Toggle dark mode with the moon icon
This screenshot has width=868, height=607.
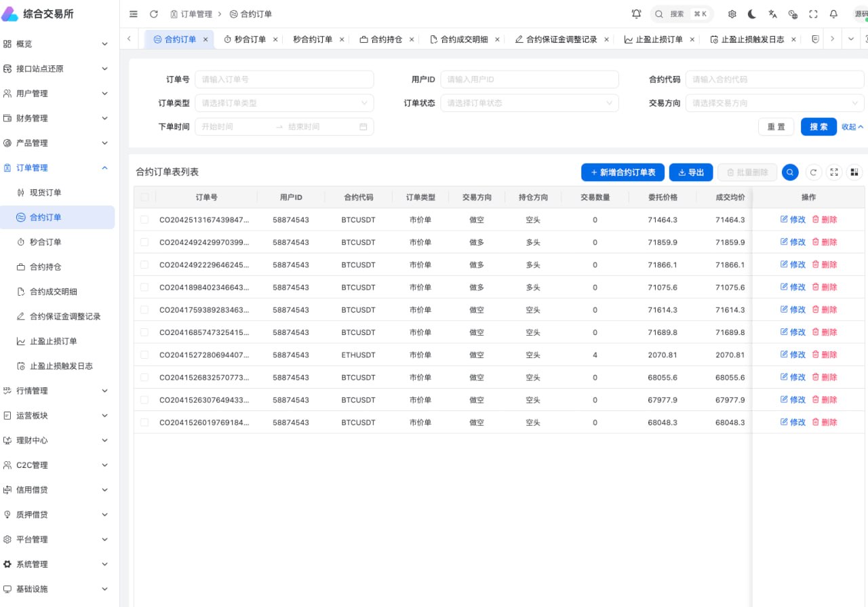point(752,14)
